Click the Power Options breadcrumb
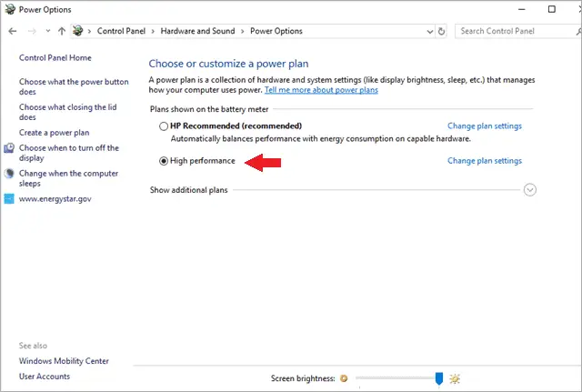The height and width of the screenshot is (392, 582). pos(276,31)
